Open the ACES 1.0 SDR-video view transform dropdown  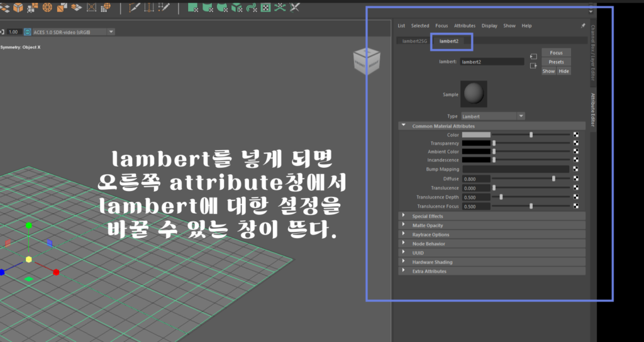74,31
